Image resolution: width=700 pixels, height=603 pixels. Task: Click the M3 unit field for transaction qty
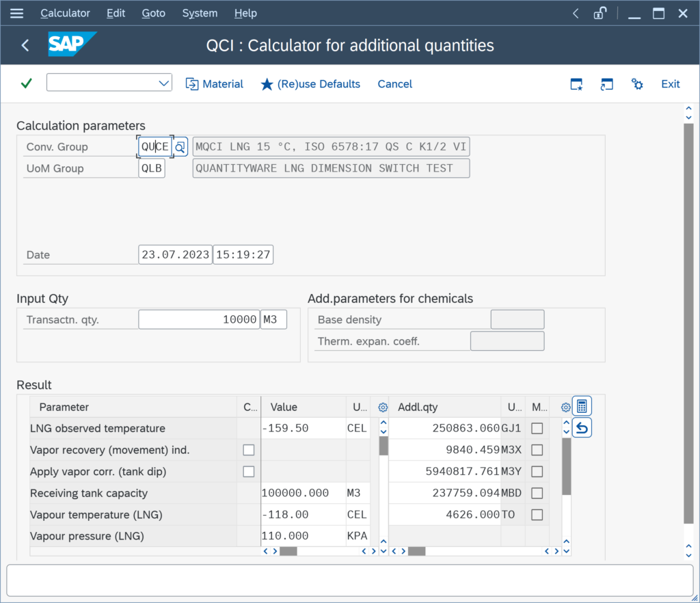(273, 319)
